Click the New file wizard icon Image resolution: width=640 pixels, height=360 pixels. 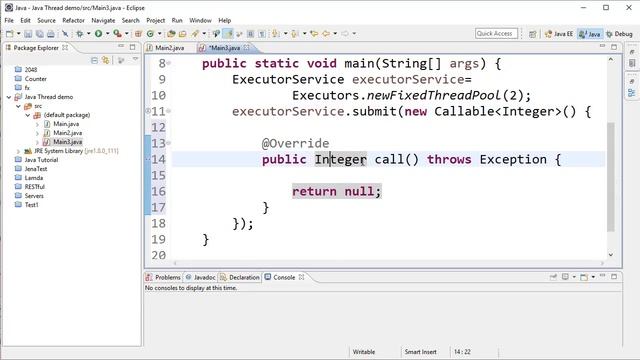[9, 34]
